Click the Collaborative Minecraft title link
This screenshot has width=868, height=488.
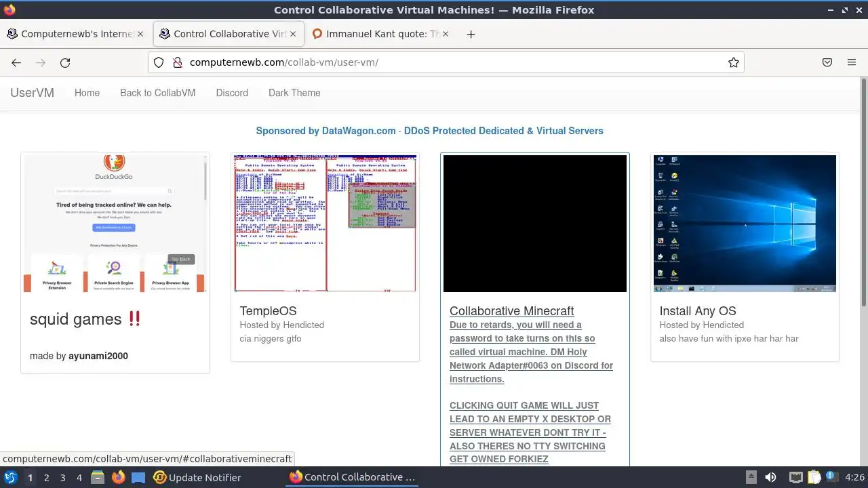511,311
